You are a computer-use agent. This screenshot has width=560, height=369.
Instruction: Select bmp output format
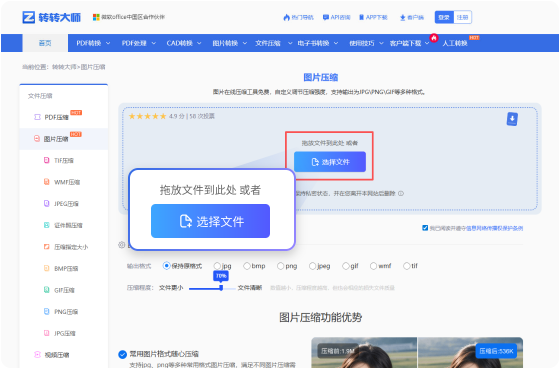247,266
